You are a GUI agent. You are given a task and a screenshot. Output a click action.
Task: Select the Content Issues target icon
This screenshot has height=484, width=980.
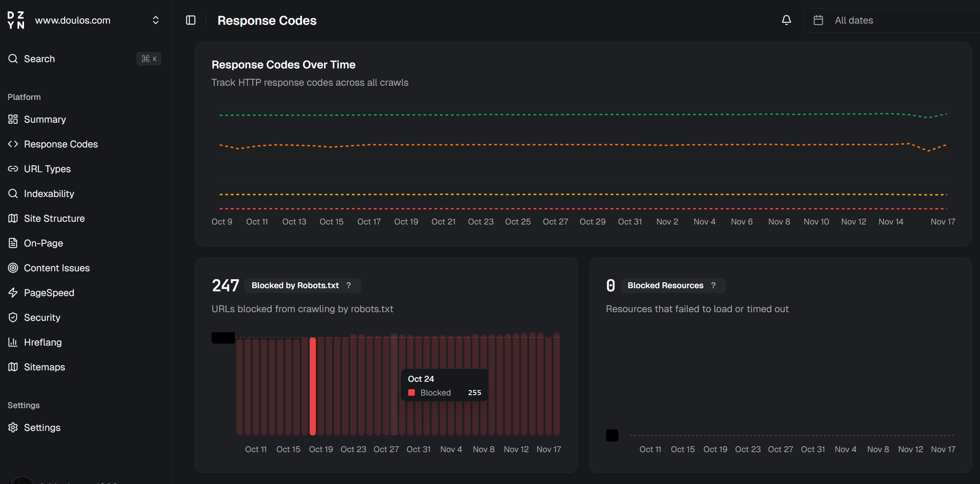(x=13, y=268)
